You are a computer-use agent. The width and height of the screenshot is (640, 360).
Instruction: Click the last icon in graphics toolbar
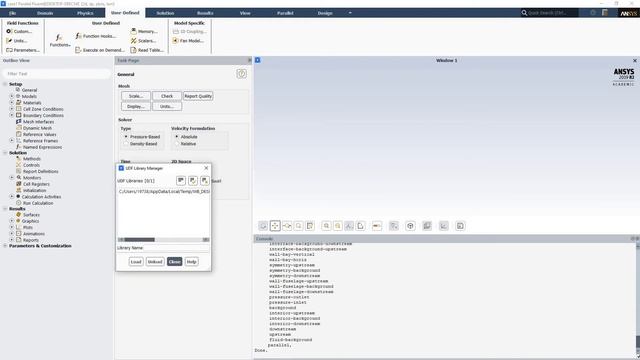tap(460, 226)
